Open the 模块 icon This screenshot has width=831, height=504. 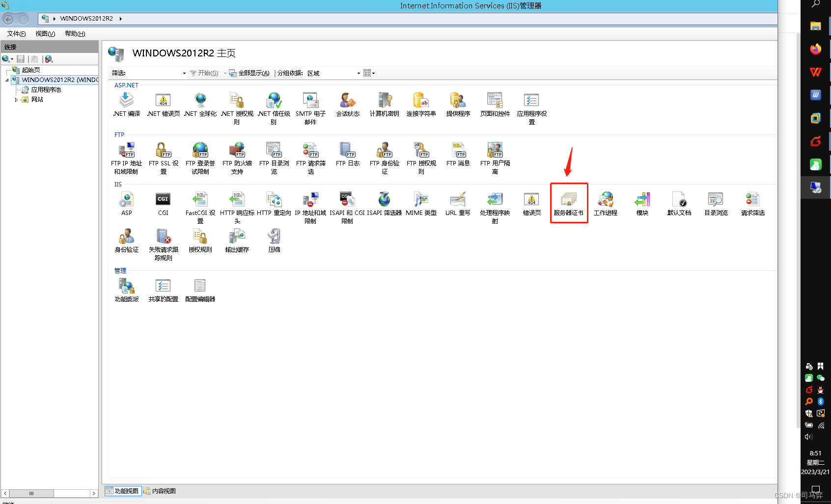point(642,204)
